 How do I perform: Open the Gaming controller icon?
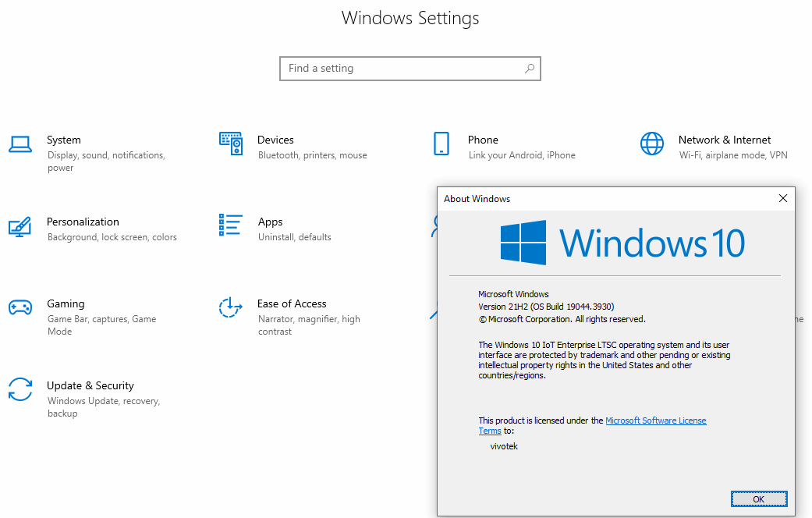coord(20,307)
